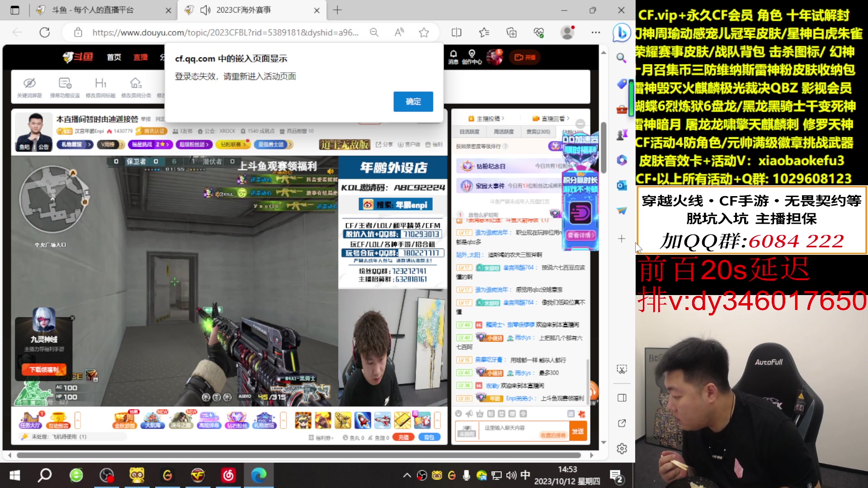Open NetEase Music in the taskbar

point(228,475)
